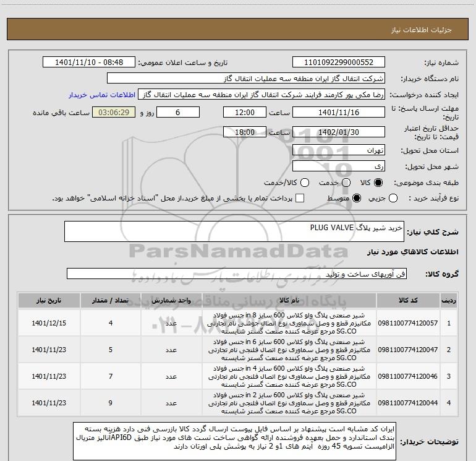Click the کد کالا column header

(x=408, y=301)
